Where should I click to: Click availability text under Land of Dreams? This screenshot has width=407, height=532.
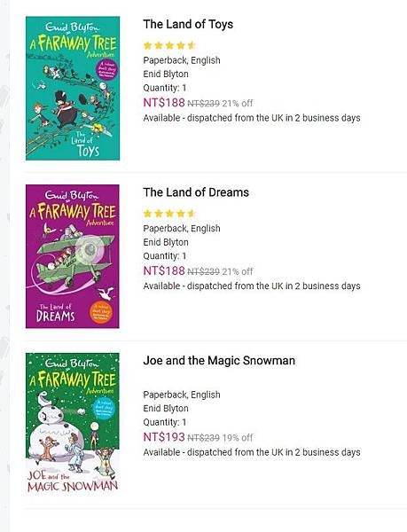coord(252,286)
